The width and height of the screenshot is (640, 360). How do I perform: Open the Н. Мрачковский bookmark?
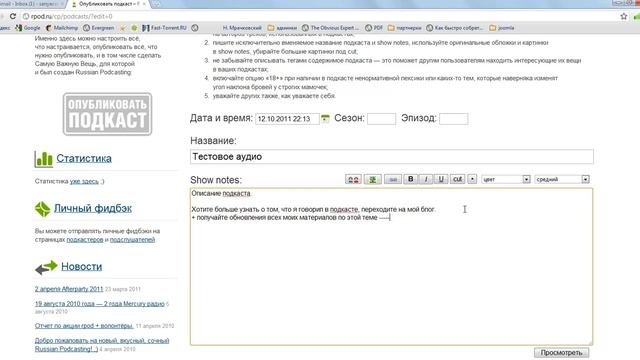click(242, 28)
